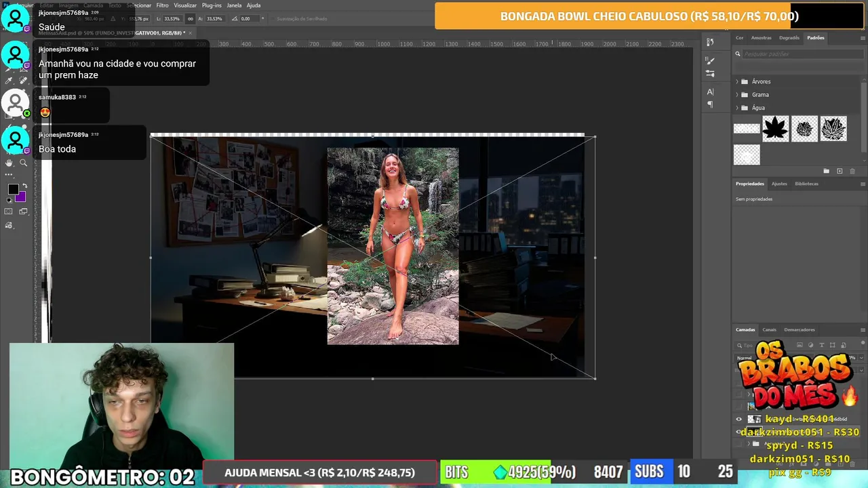This screenshot has height=488, width=868.
Task: Create a new pattern with plus icon
Action: click(840, 171)
